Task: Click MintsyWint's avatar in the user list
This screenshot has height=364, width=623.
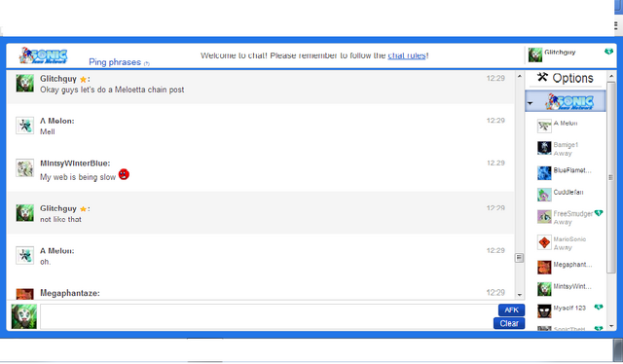Action: click(544, 289)
